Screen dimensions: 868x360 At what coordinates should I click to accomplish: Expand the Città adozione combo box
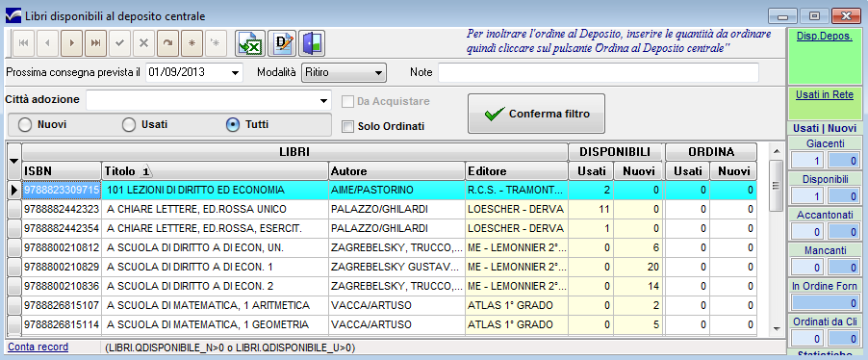click(324, 101)
